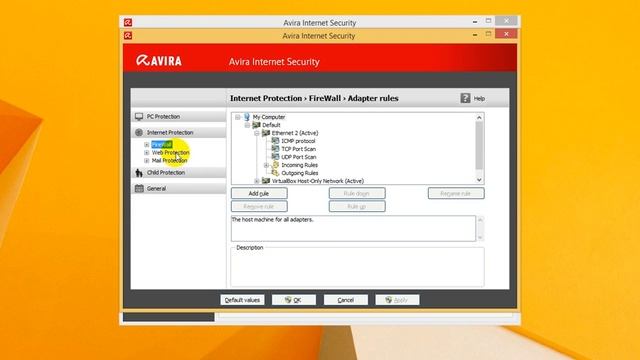Click the General calendar icon
This screenshot has height=360, width=640.
(x=139, y=189)
